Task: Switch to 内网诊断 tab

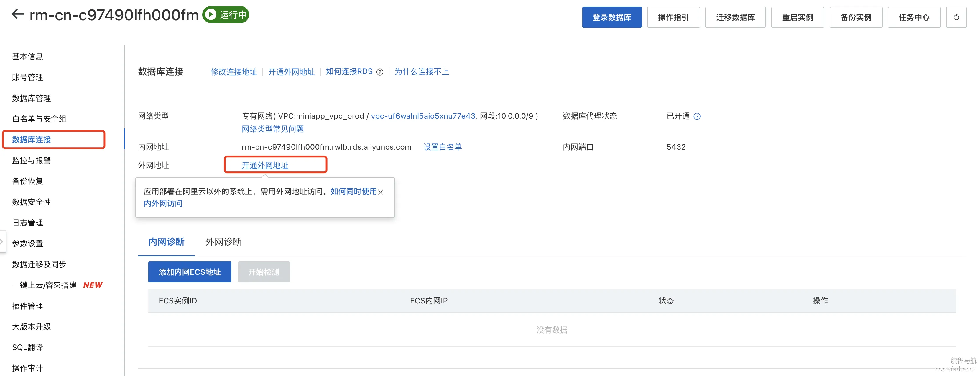Action: point(166,242)
